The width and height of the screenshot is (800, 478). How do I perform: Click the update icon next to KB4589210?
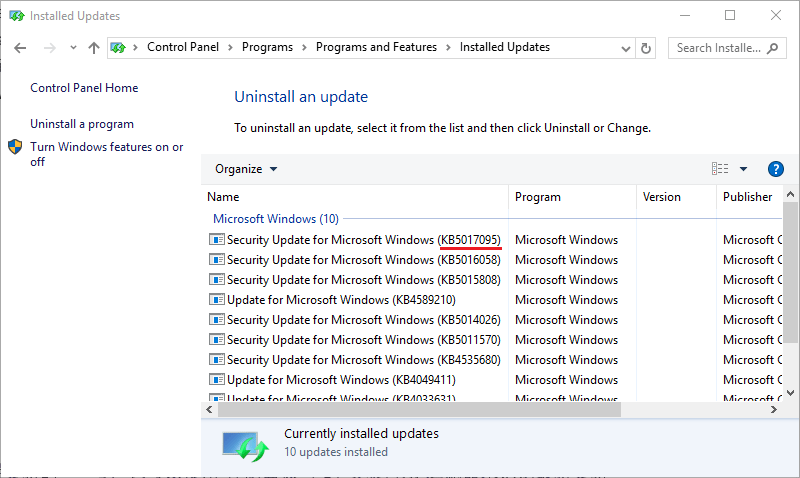click(x=216, y=299)
